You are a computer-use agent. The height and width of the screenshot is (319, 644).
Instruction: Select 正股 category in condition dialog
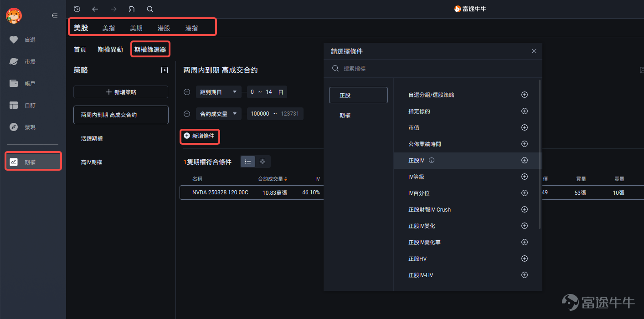click(358, 95)
